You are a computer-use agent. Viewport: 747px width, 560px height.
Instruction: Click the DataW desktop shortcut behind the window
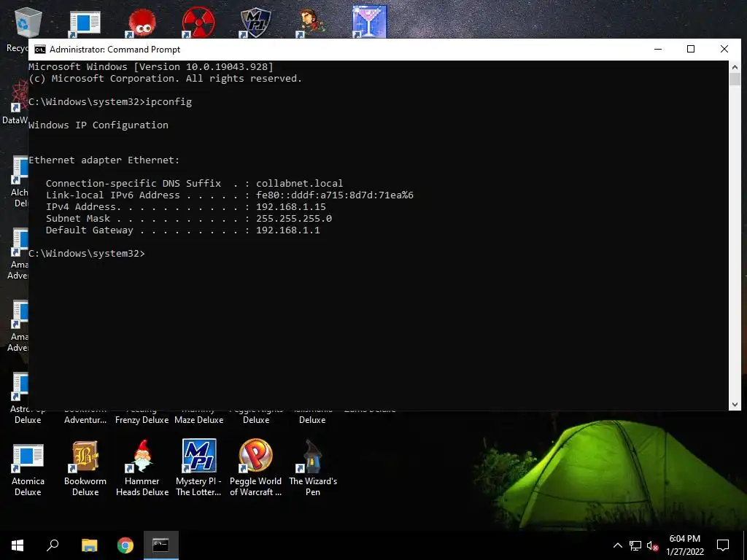coord(15,102)
